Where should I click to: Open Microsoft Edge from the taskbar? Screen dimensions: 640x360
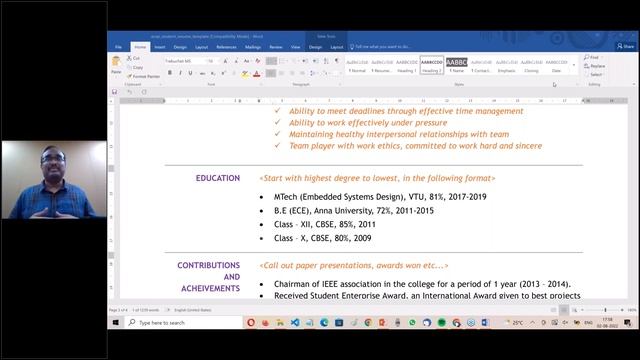tap(324, 322)
